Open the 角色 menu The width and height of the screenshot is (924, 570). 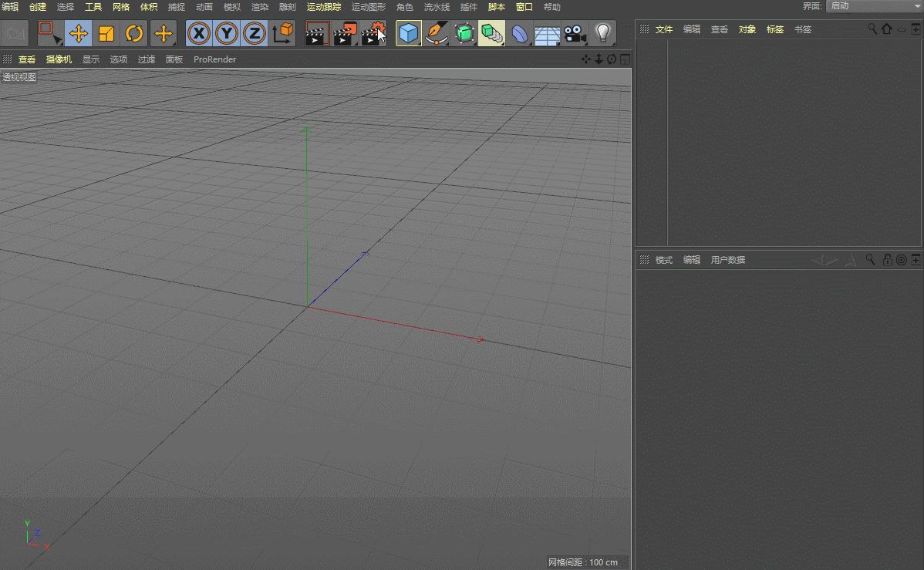[x=405, y=7]
